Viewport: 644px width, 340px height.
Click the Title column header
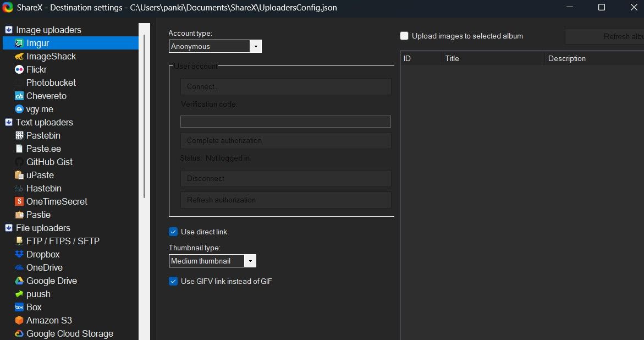click(493, 58)
